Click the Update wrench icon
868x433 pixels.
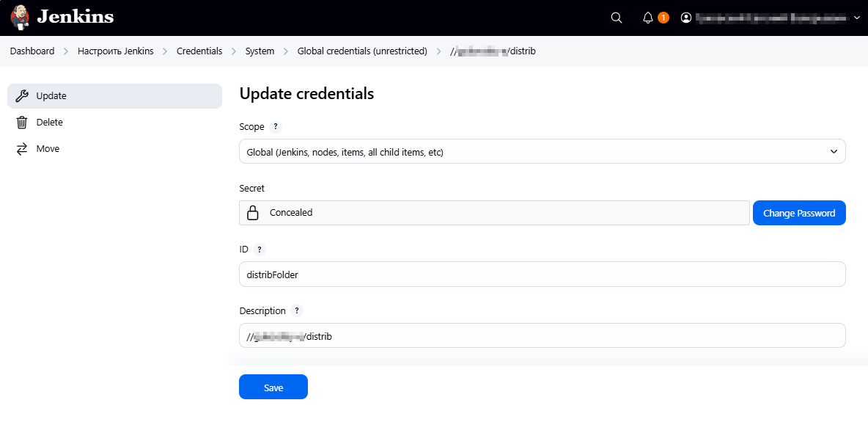coord(22,96)
